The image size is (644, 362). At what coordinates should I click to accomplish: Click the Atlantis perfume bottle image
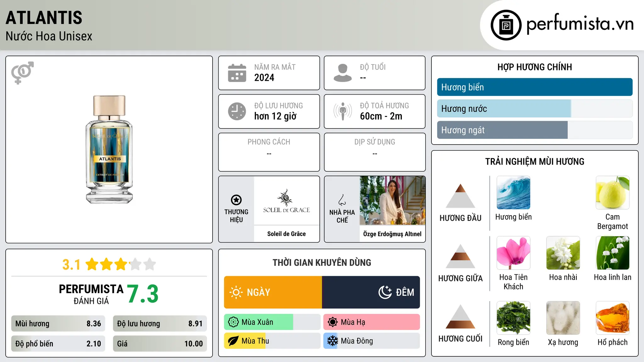[109, 149]
